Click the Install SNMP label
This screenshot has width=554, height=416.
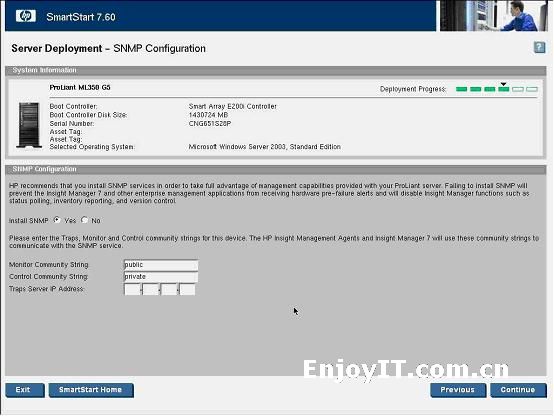[x=29, y=221]
